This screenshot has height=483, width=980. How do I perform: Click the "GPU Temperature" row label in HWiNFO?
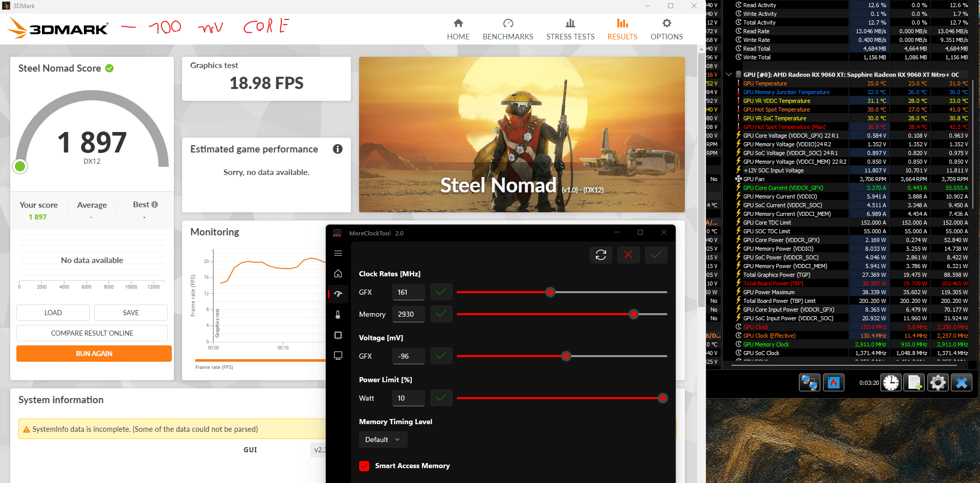[x=765, y=83]
